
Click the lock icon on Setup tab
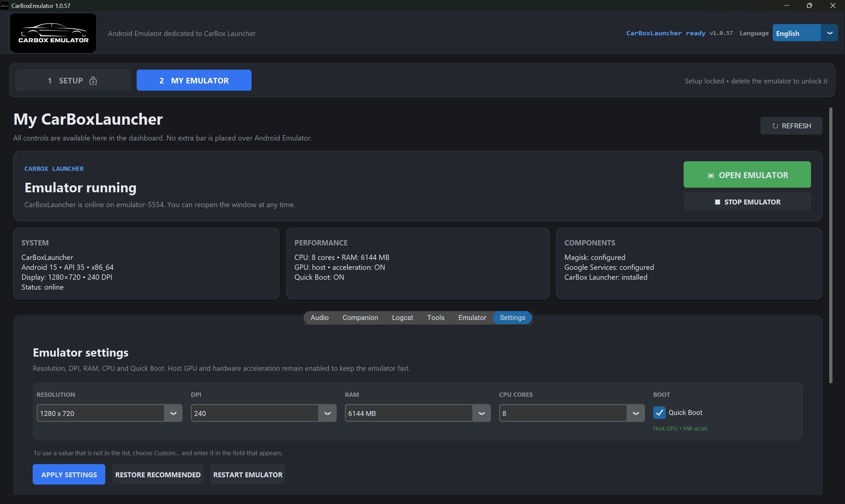click(x=93, y=80)
